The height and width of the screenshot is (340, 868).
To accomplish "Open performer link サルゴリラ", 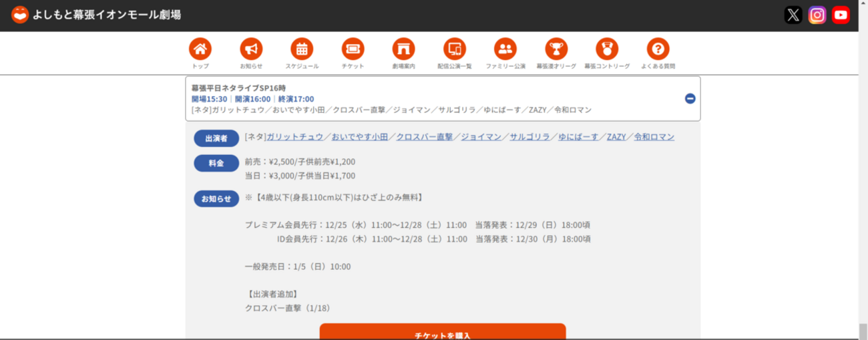I will click(530, 136).
